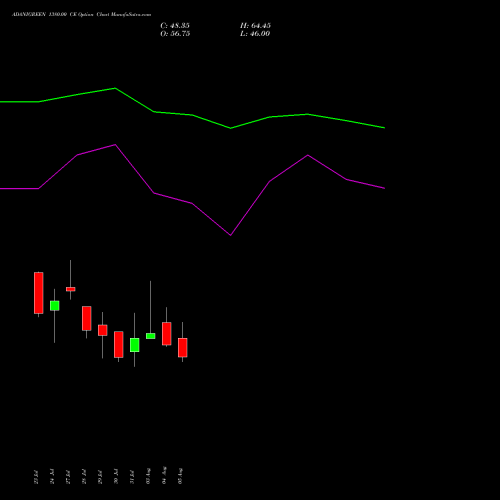
Task: Click the 28 Jul date label
Action: pos(84,477)
